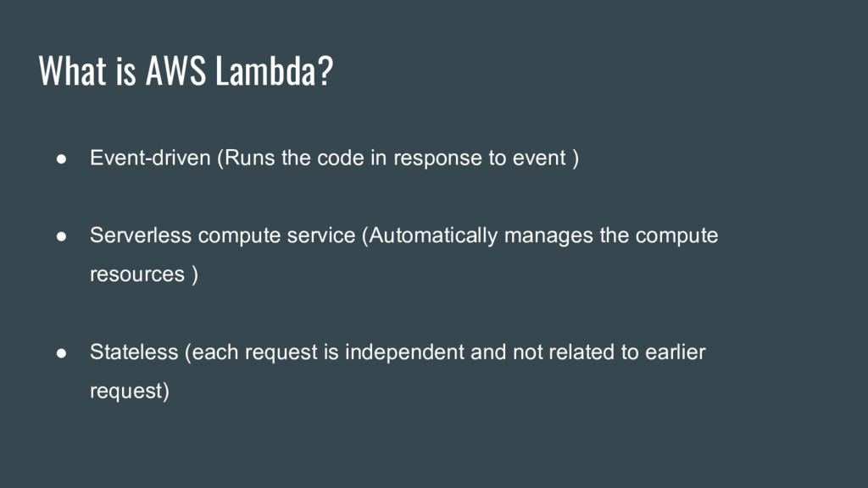Click the bullet dot before 'Stateless'
Viewport: 868px width, 488px height.
click(x=61, y=353)
